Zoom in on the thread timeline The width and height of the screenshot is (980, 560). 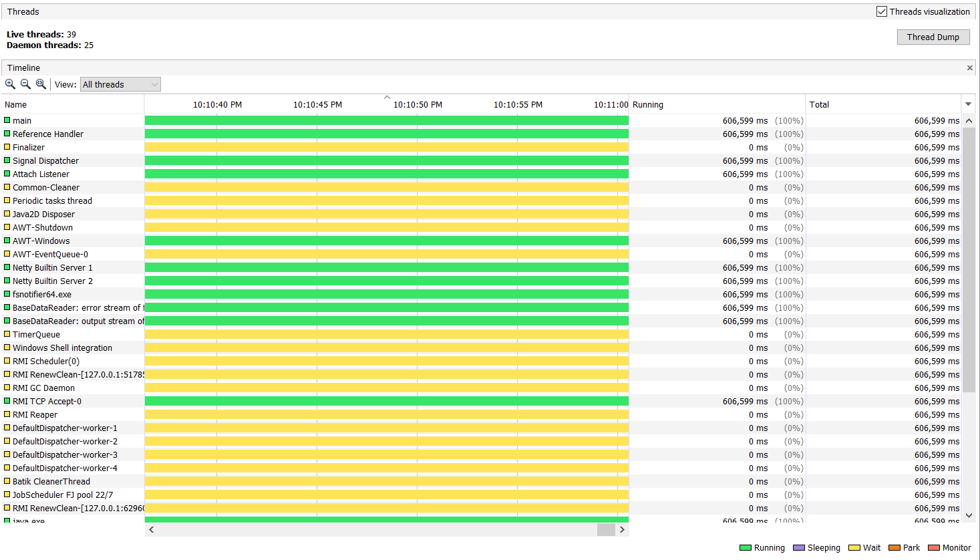10,84
